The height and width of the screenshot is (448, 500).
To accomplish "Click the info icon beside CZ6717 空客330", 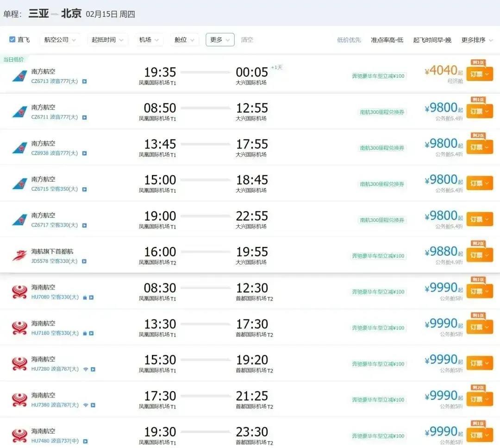I will click(85, 225).
